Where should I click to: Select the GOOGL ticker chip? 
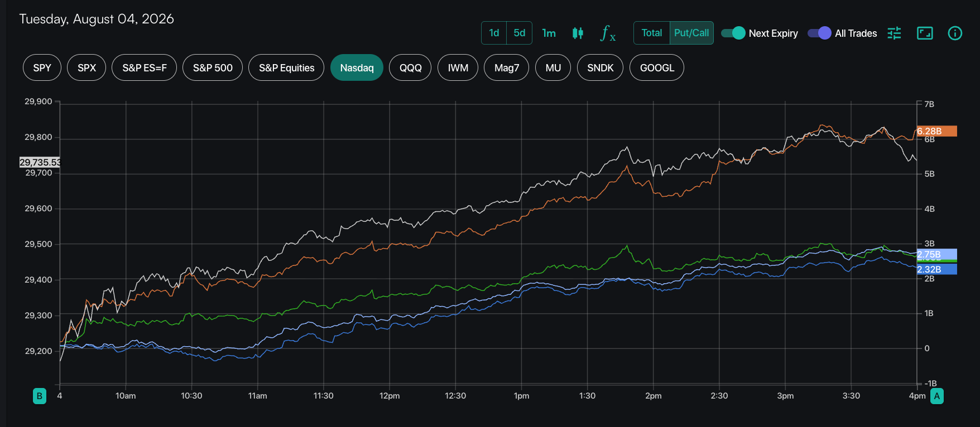(x=657, y=67)
